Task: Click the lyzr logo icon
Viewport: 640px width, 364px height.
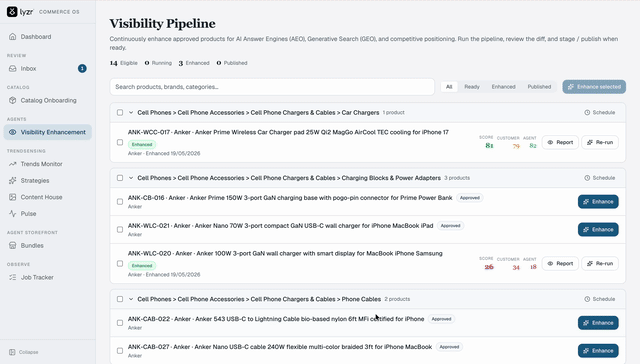Action: click(12, 12)
